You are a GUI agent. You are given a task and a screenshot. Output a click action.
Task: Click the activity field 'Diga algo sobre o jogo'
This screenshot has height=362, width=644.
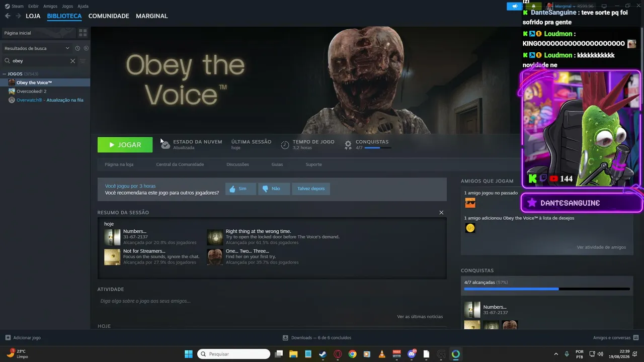tap(272, 301)
